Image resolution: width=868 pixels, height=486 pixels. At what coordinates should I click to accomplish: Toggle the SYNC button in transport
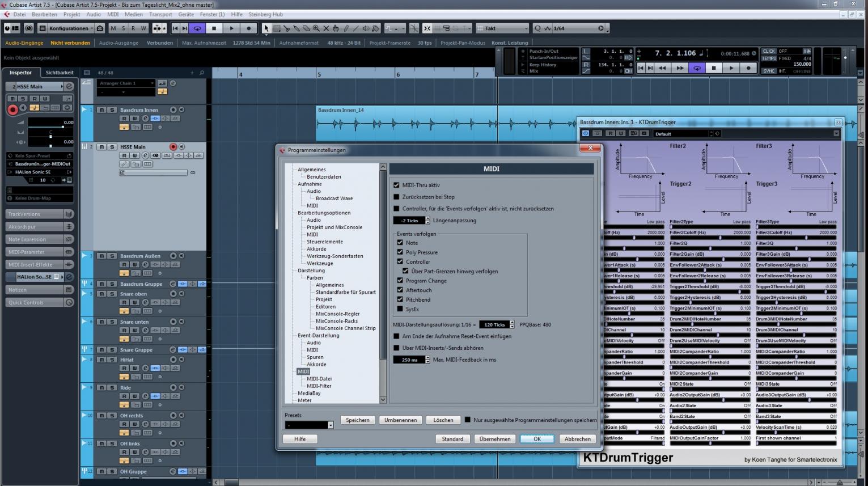[769, 71]
